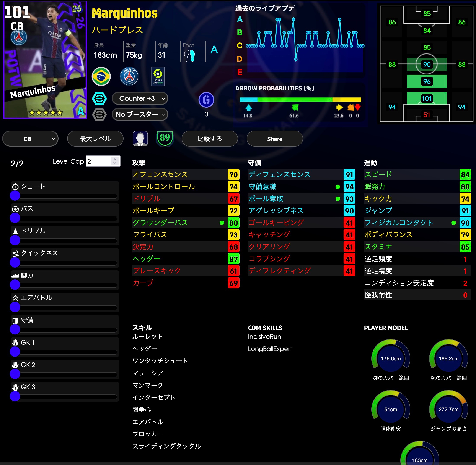This screenshot has height=465, width=476.
Task: Click the Ligue 1 Uber Eats logo
Action: pyautogui.click(x=158, y=76)
